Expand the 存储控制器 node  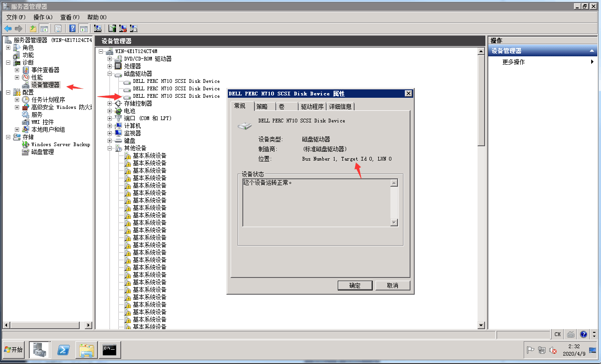tap(110, 103)
